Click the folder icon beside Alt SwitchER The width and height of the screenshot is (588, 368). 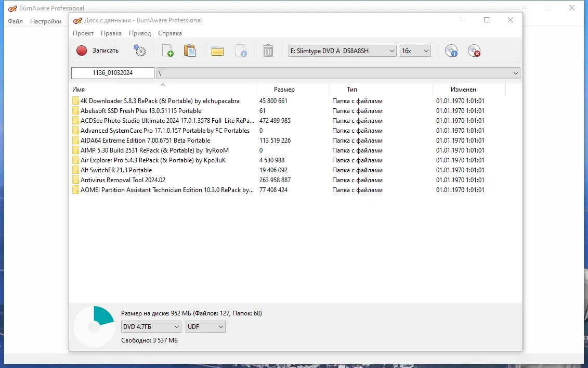click(x=75, y=170)
